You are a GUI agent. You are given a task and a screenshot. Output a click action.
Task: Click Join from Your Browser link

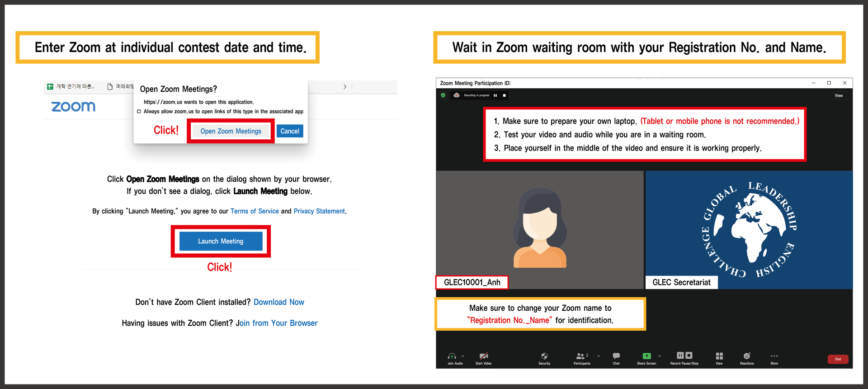pyautogui.click(x=277, y=323)
